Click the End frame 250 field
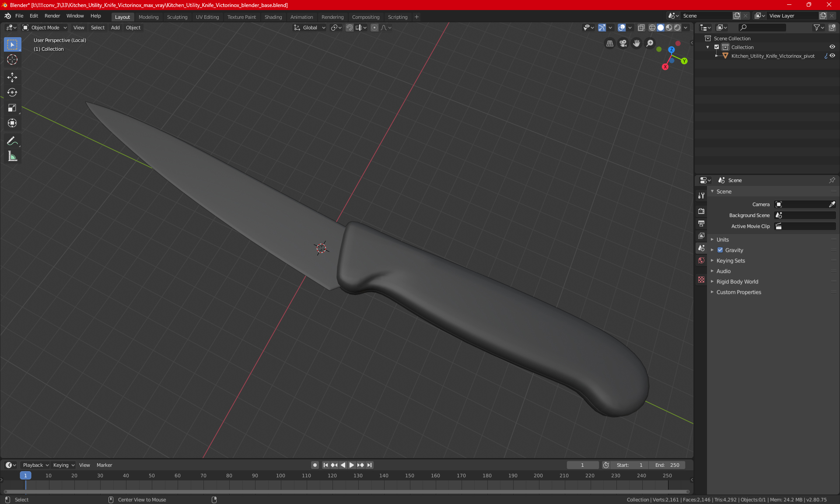The width and height of the screenshot is (840, 504). [x=667, y=465]
